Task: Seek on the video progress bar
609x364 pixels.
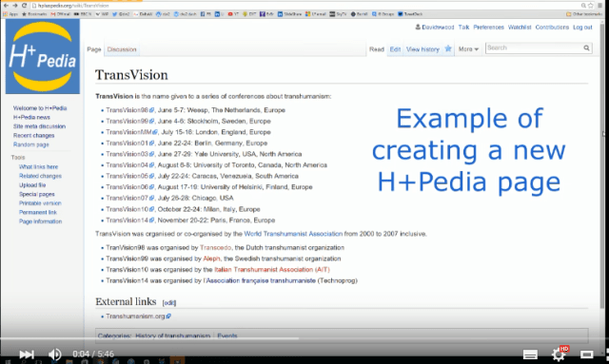Action: click(x=304, y=338)
